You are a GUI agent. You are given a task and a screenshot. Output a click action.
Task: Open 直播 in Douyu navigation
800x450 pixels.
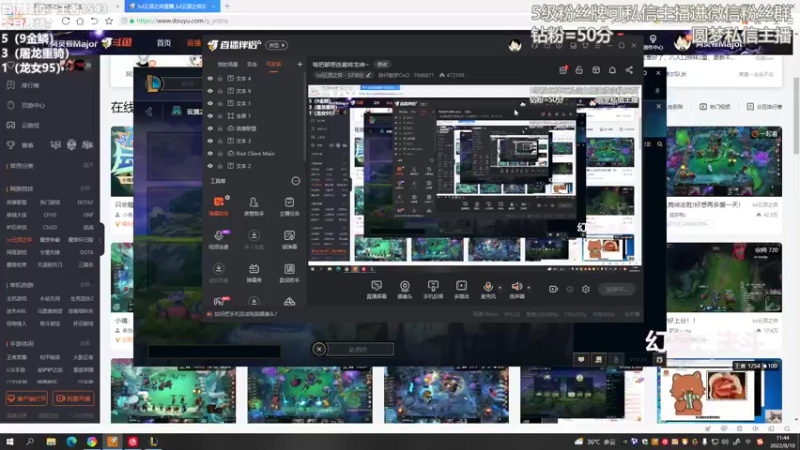(194, 43)
